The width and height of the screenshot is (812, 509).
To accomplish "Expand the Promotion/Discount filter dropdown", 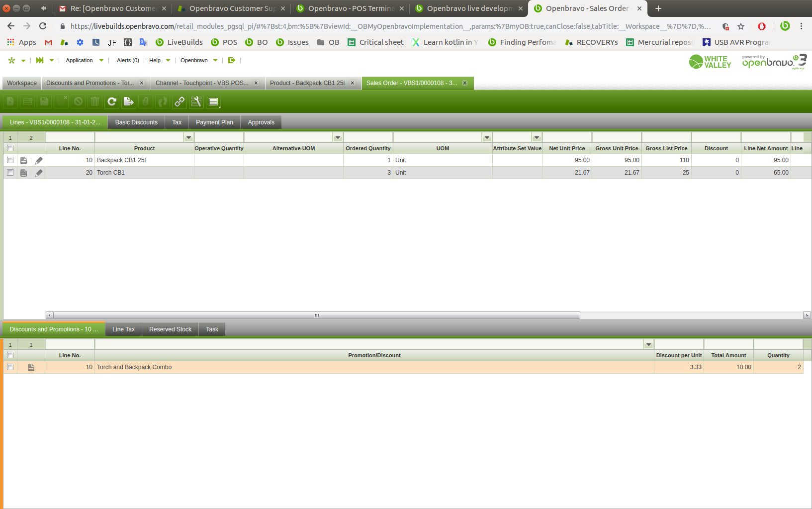I will click(649, 344).
